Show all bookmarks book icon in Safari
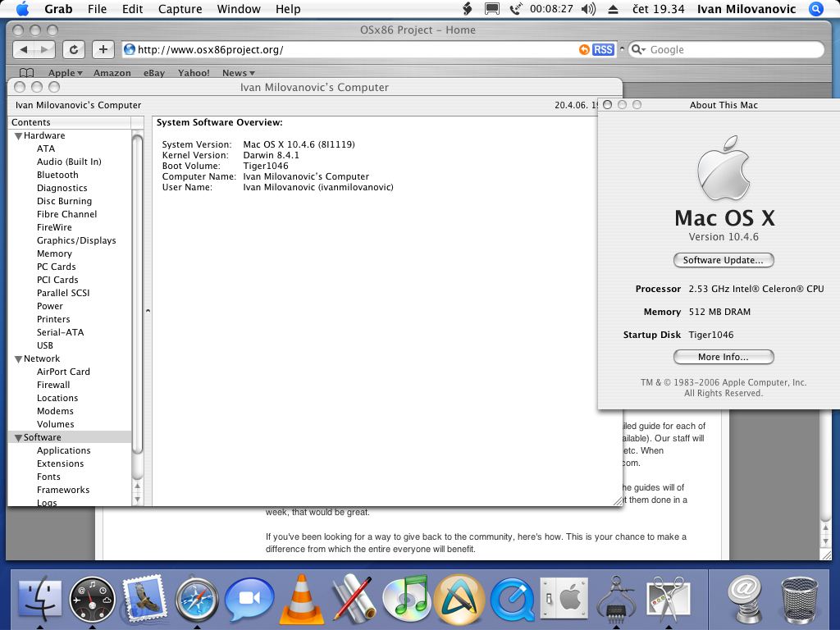The width and height of the screenshot is (840, 630). point(26,73)
